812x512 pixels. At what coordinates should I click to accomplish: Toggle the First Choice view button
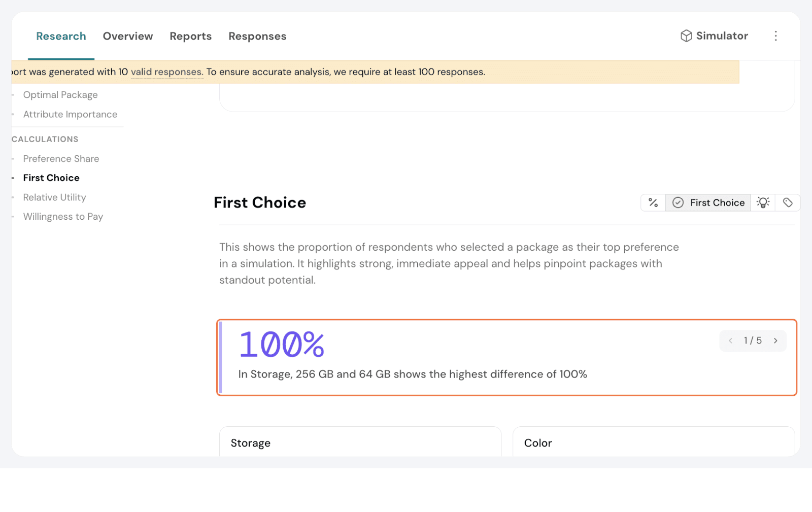pos(708,202)
